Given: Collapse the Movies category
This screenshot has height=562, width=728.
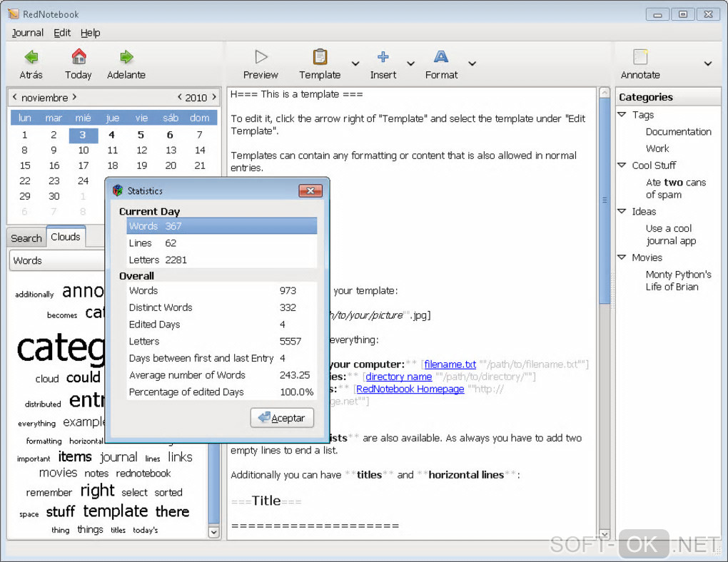Looking at the screenshot, I should coord(622,257).
